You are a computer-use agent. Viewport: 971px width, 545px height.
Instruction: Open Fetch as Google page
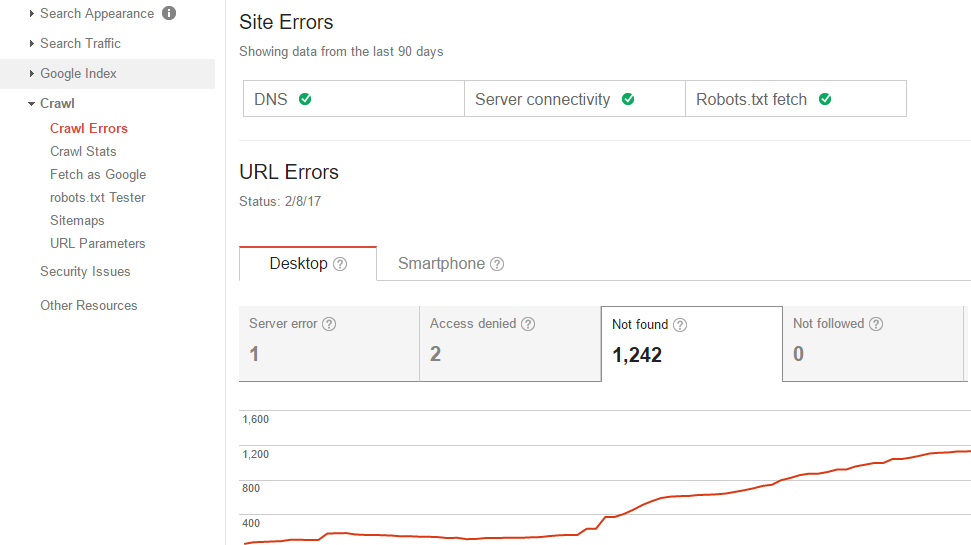pyautogui.click(x=98, y=175)
